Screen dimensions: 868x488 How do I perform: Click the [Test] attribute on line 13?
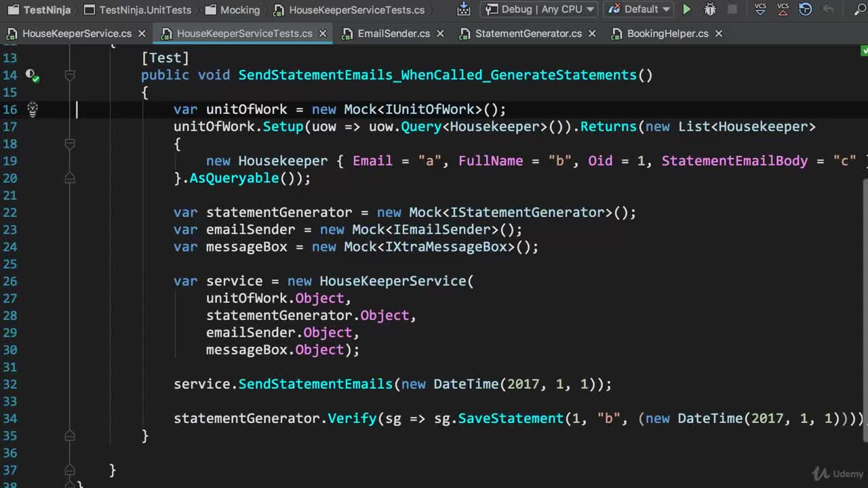[165, 58]
